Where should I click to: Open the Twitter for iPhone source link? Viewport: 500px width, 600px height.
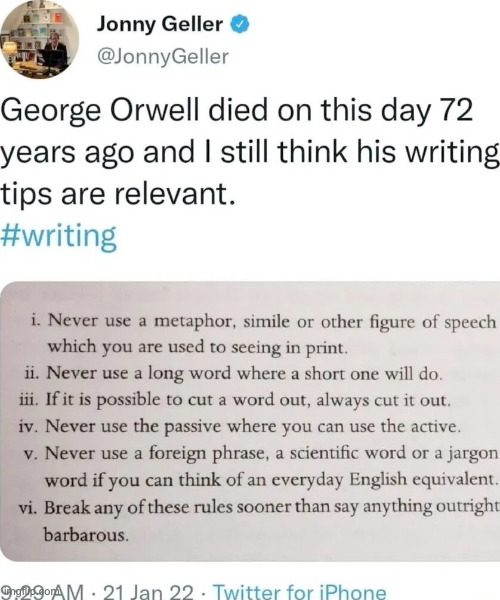click(300, 592)
